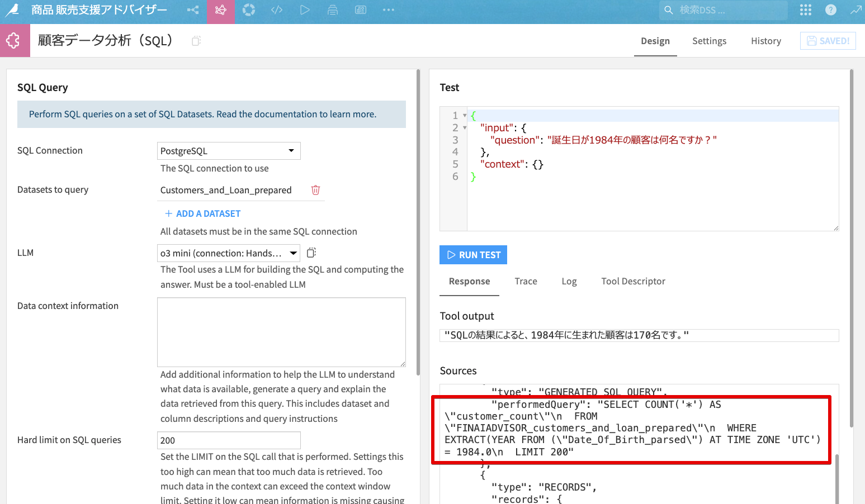The height and width of the screenshot is (504, 865).
Task: Collapse JSON line 1 fold arrow
Action: tap(465, 116)
